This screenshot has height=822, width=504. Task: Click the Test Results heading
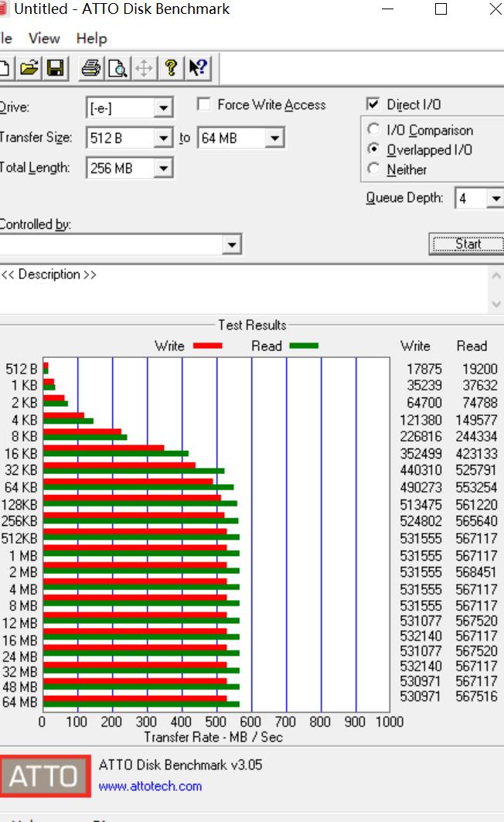click(252, 325)
